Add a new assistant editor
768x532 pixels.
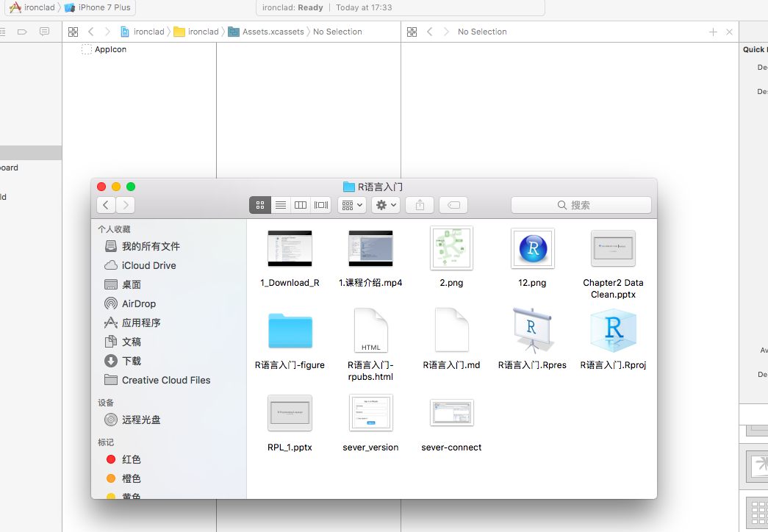pyautogui.click(x=713, y=32)
